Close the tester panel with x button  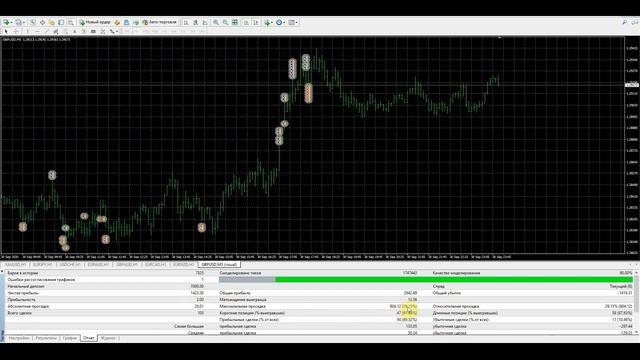2,271
